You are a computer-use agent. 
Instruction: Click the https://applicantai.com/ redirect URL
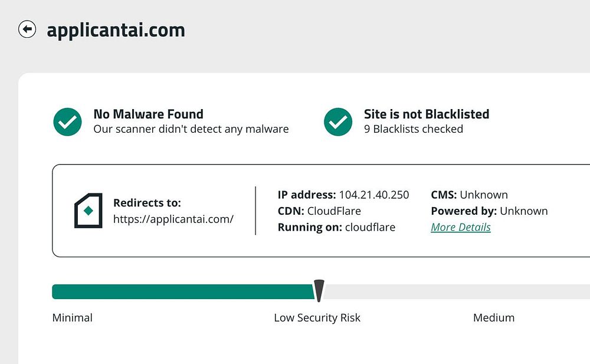click(173, 219)
